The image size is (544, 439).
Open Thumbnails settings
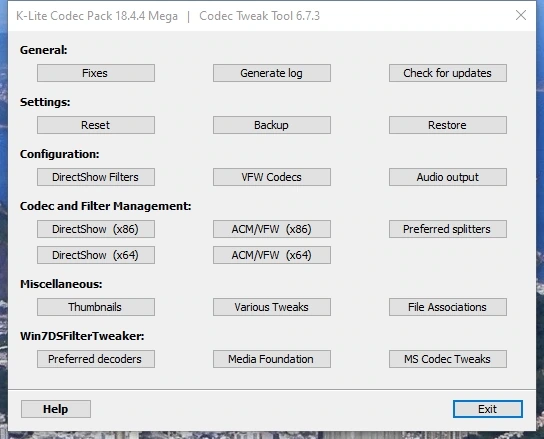click(x=96, y=307)
